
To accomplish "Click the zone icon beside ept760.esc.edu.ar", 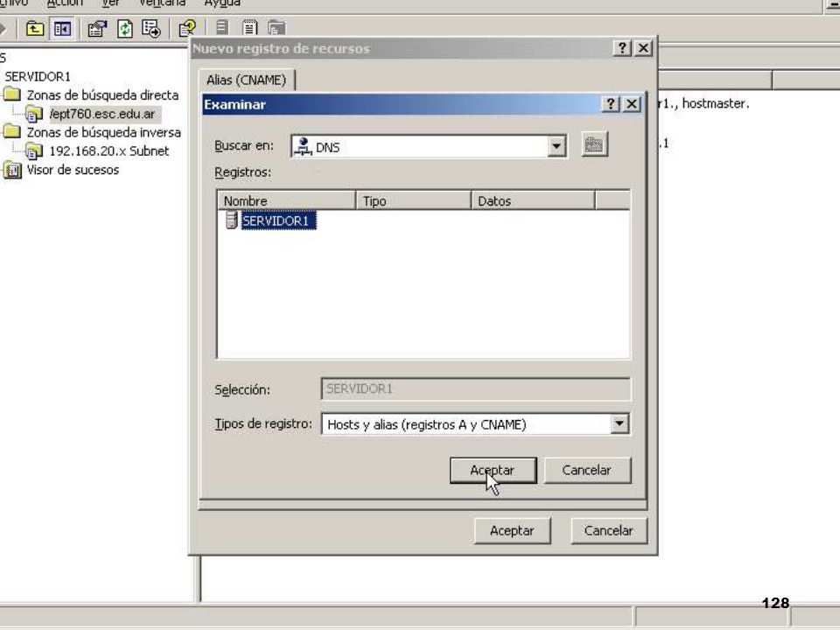I will pyautogui.click(x=34, y=114).
